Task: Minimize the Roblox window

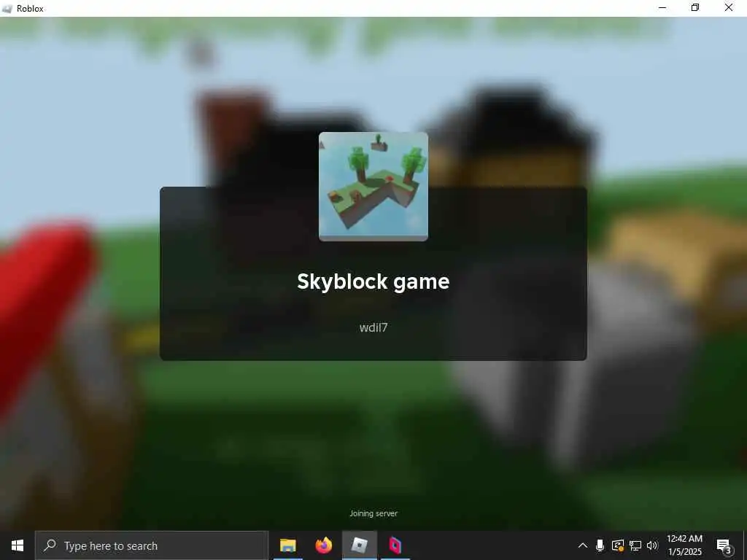Action: point(662,8)
